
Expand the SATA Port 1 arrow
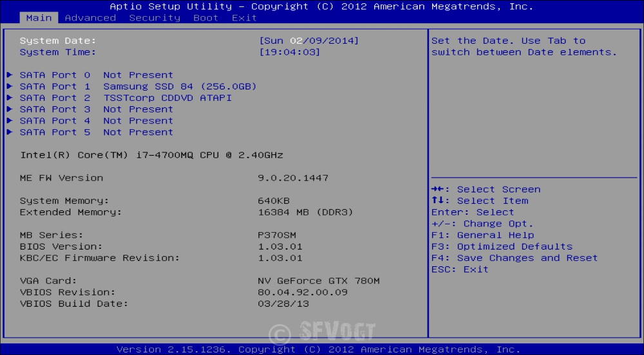10,86
